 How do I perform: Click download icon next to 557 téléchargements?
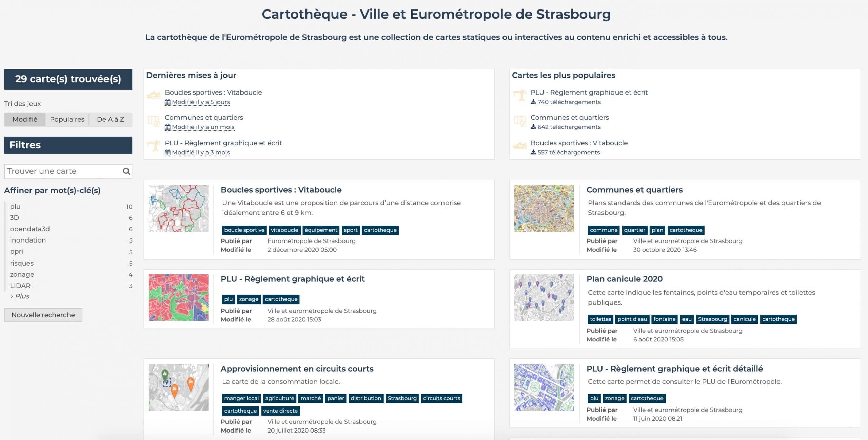point(533,152)
